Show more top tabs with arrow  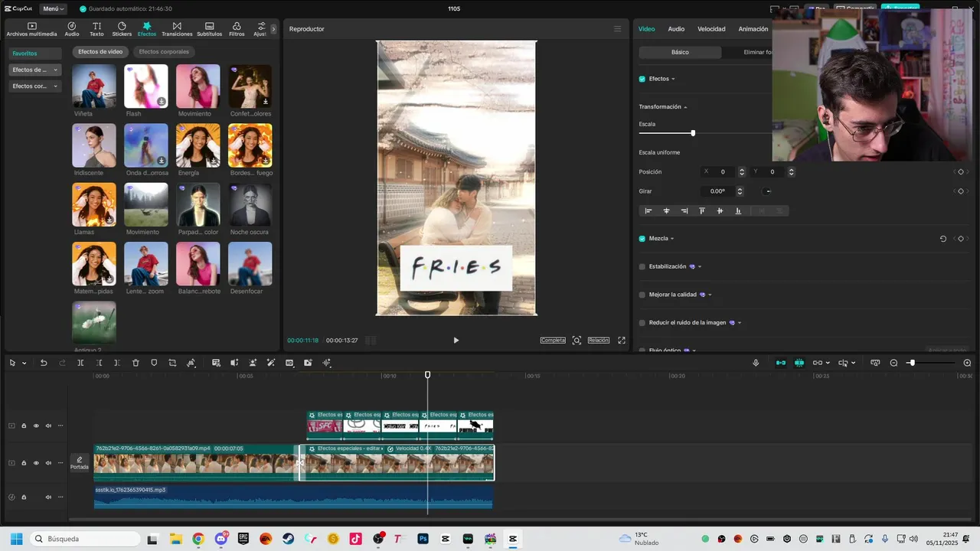(273, 29)
